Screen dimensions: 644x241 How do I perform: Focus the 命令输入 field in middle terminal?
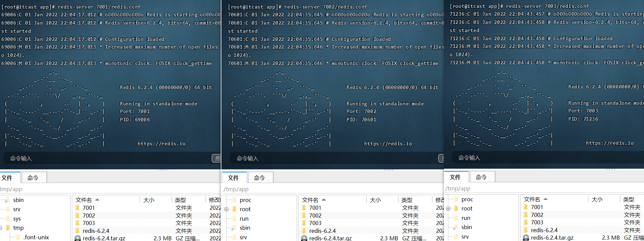(x=333, y=159)
